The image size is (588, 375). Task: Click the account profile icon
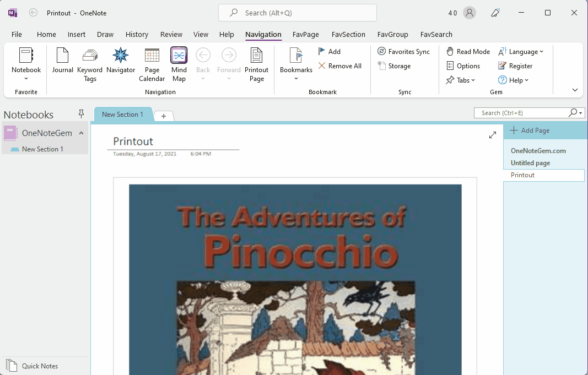469,13
